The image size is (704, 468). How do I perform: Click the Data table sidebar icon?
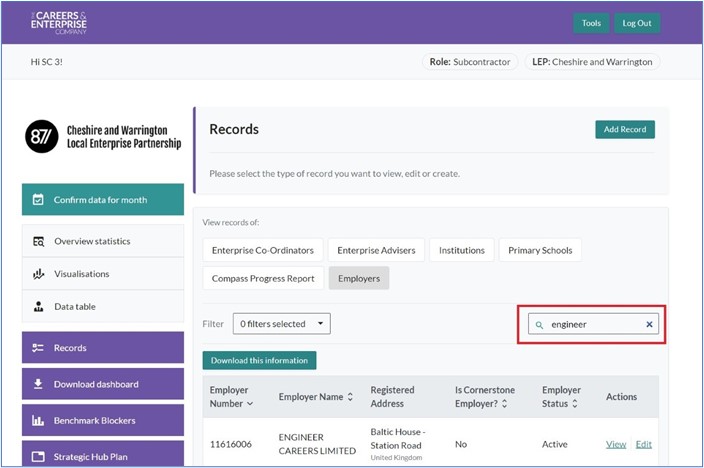point(38,307)
